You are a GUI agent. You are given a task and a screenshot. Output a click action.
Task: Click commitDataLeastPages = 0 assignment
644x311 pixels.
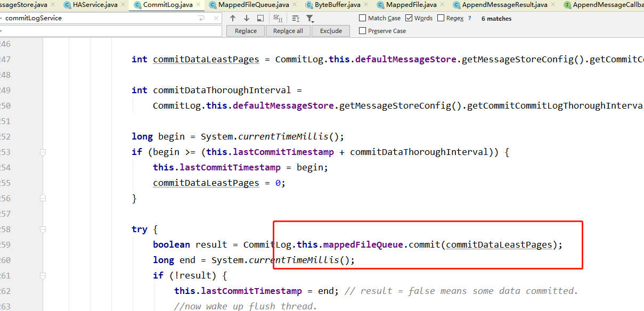(219, 183)
